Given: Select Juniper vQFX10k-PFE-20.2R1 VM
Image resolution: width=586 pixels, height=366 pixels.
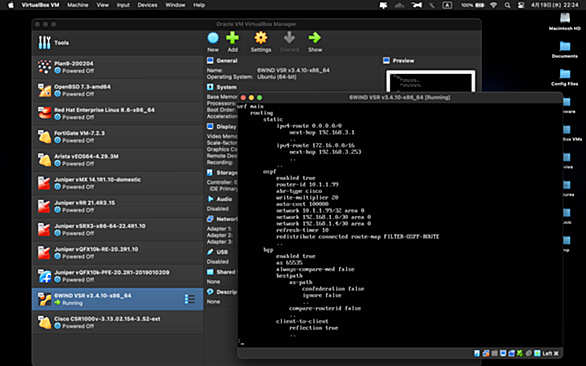Looking at the screenshot, I should [x=118, y=276].
